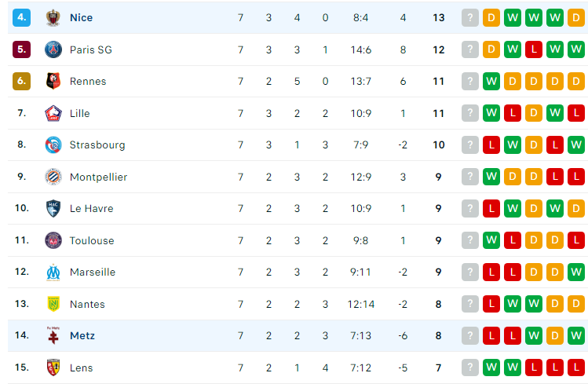
Task: Select the gold rank 6 position badge
Action: tap(22, 81)
